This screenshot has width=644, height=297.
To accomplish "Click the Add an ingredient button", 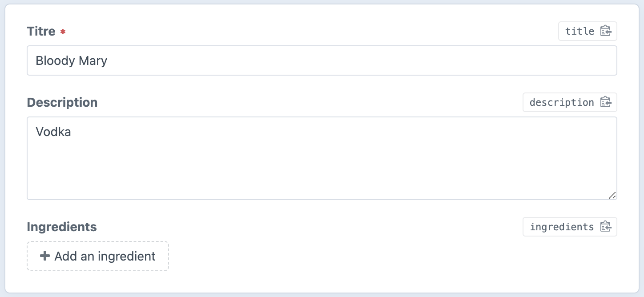I will pyautogui.click(x=97, y=256).
